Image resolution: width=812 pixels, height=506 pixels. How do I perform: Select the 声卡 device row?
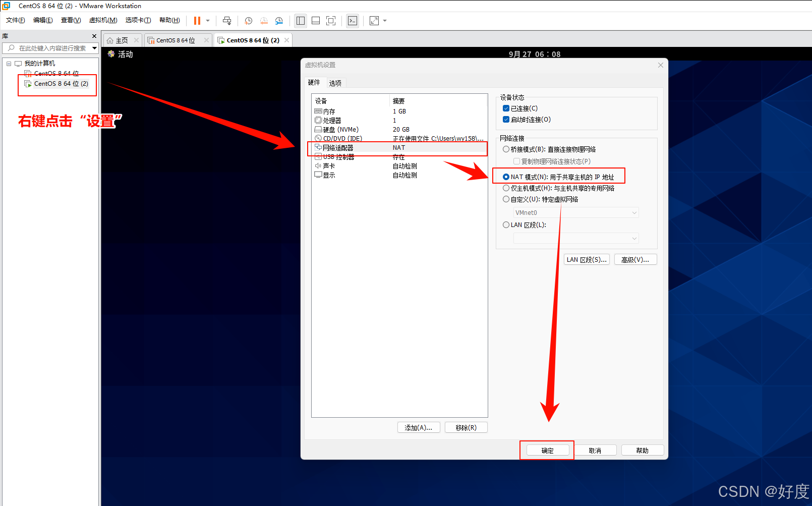pos(399,166)
